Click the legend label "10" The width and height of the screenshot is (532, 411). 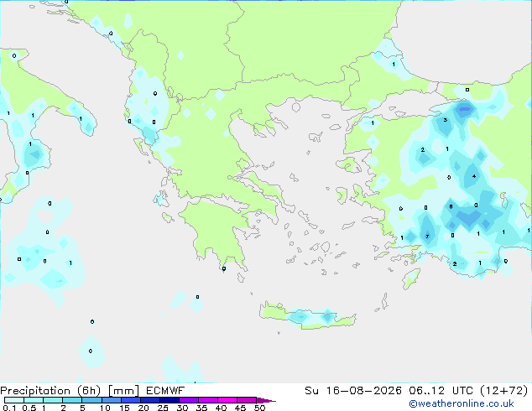point(105,408)
